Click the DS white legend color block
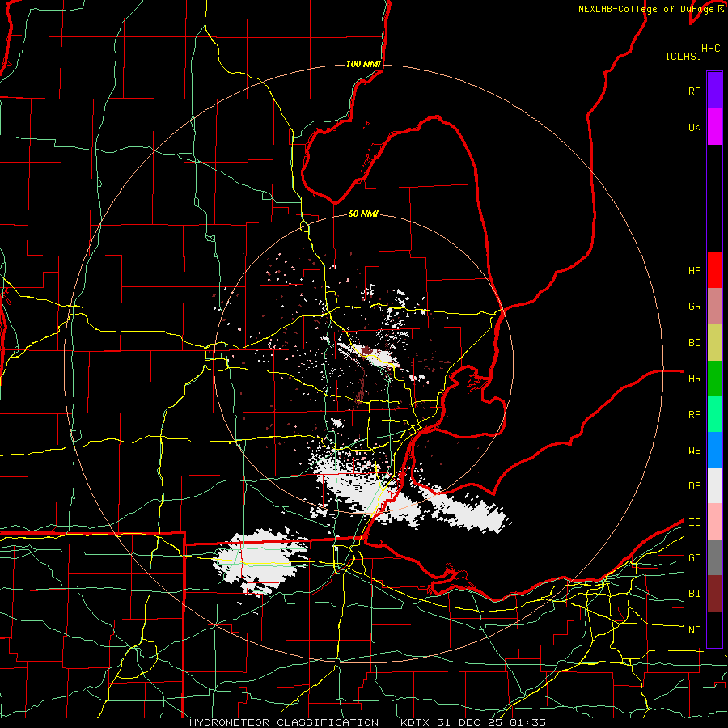This screenshot has width=728, height=728. pos(714,485)
